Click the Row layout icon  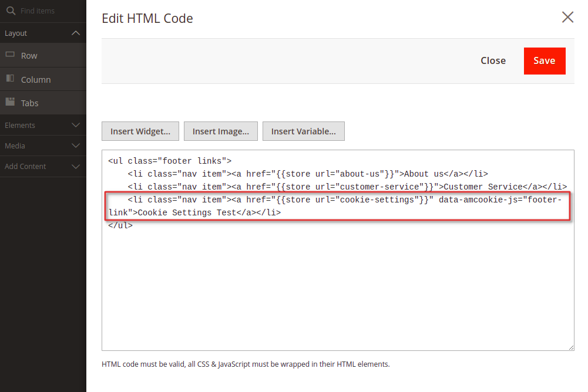point(10,55)
